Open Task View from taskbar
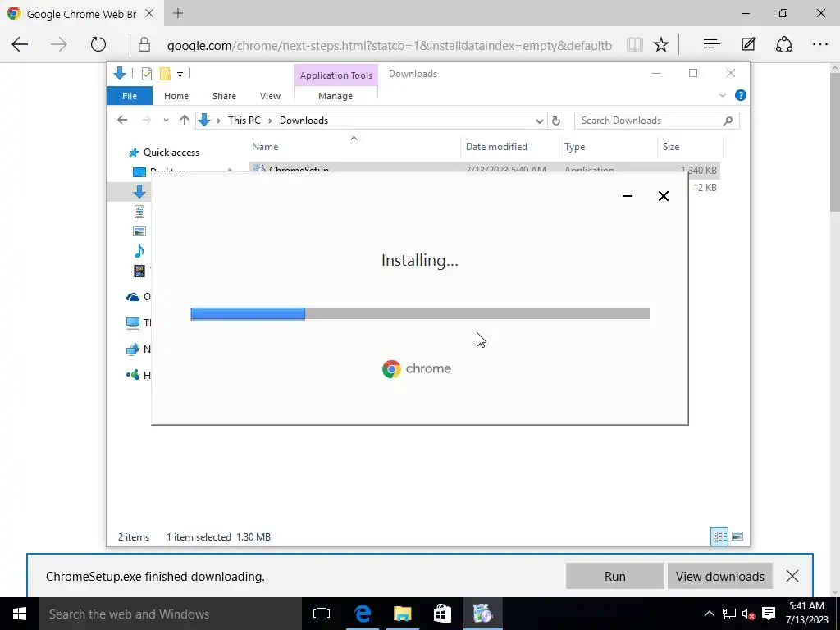This screenshot has width=840, height=630. click(x=322, y=614)
